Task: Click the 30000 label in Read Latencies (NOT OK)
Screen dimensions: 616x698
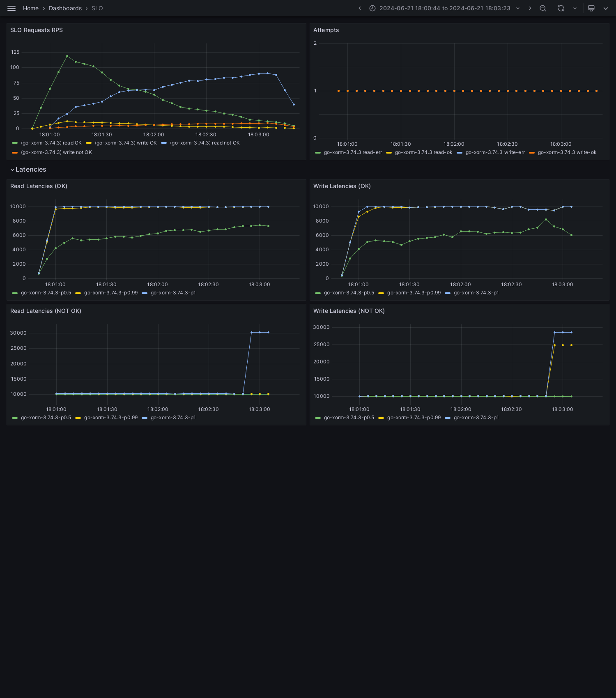Action: [x=18, y=333]
